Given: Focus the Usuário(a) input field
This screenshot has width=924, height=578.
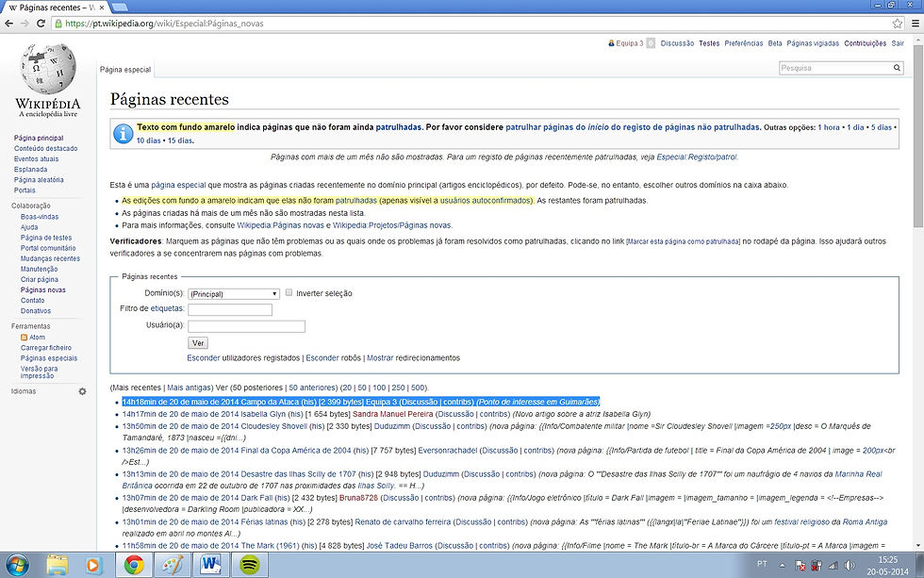Looking at the screenshot, I should click(x=246, y=326).
